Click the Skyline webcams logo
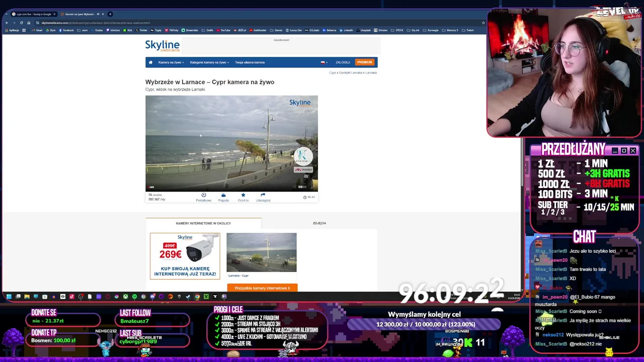 163,46
